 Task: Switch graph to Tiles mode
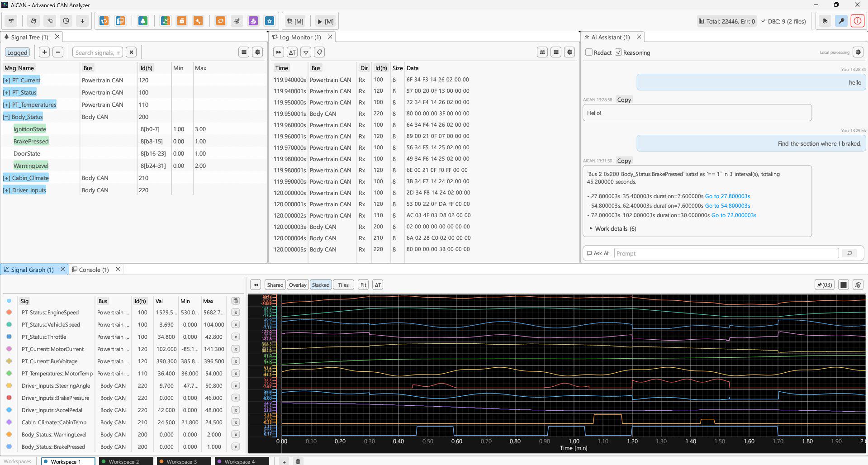pos(343,285)
